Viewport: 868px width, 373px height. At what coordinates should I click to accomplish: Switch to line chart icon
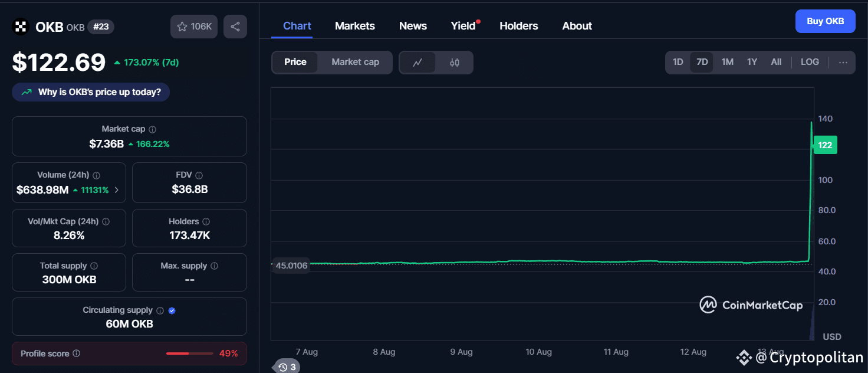(x=417, y=62)
